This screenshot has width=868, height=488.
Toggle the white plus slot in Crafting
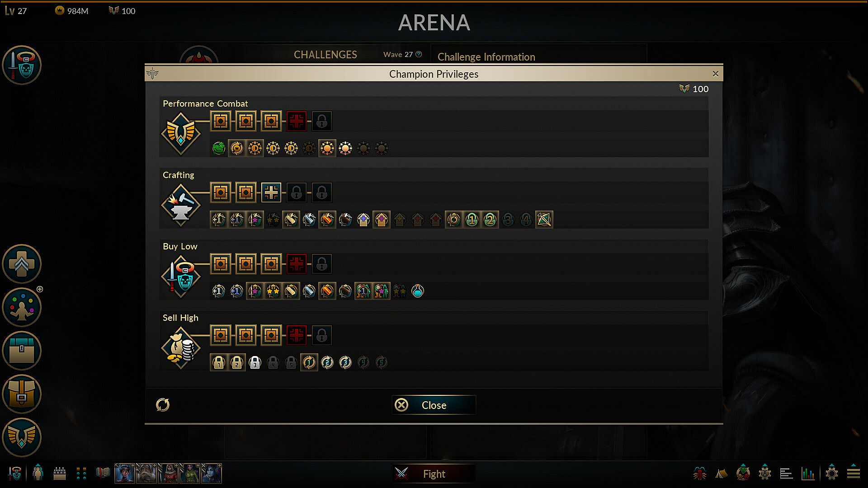pyautogui.click(x=271, y=192)
